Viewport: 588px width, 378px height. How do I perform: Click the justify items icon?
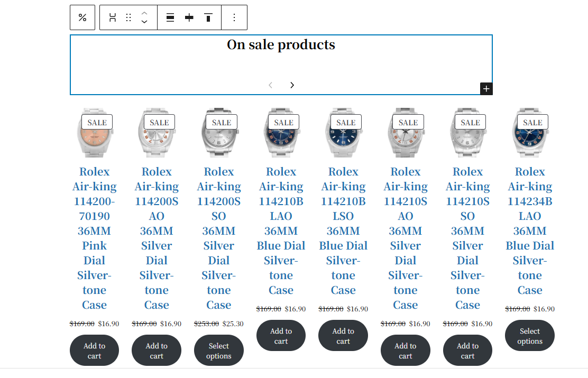tap(170, 17)
